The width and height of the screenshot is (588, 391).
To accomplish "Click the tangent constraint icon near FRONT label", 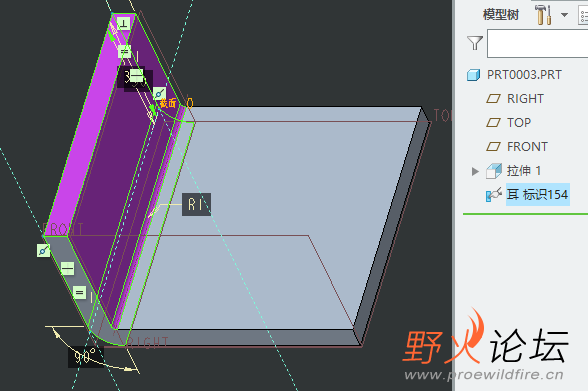I will (44, 250).
